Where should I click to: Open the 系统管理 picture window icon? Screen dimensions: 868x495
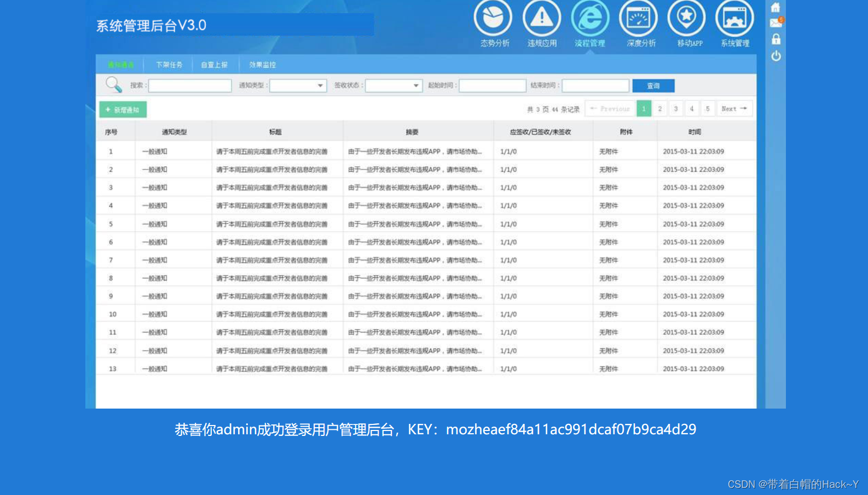[734, 18]
